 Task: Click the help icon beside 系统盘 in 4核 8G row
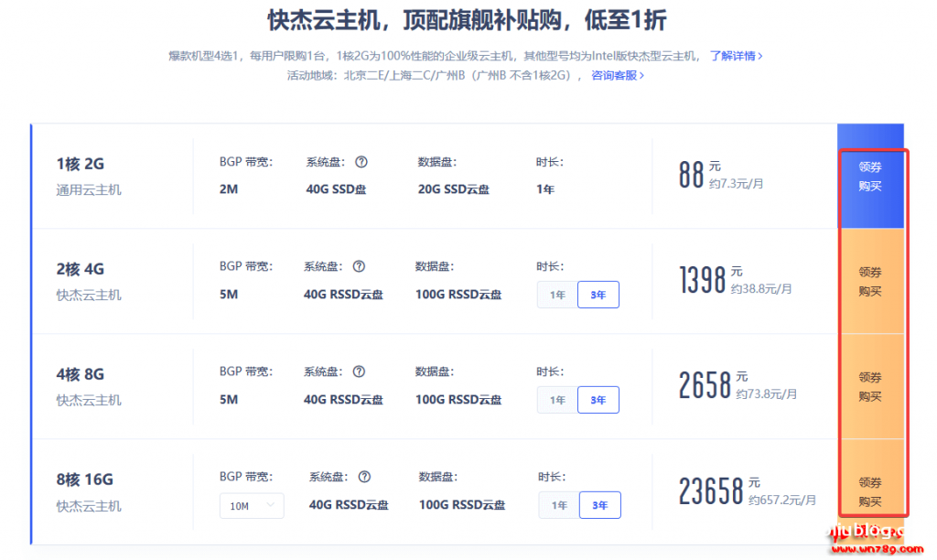coord(359,372)
